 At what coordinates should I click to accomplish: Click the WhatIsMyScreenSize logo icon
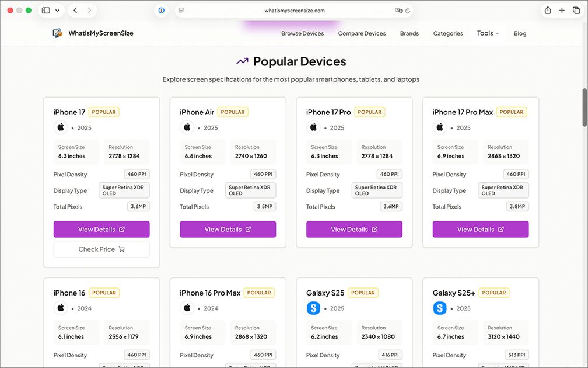click(x=57, y=33)
